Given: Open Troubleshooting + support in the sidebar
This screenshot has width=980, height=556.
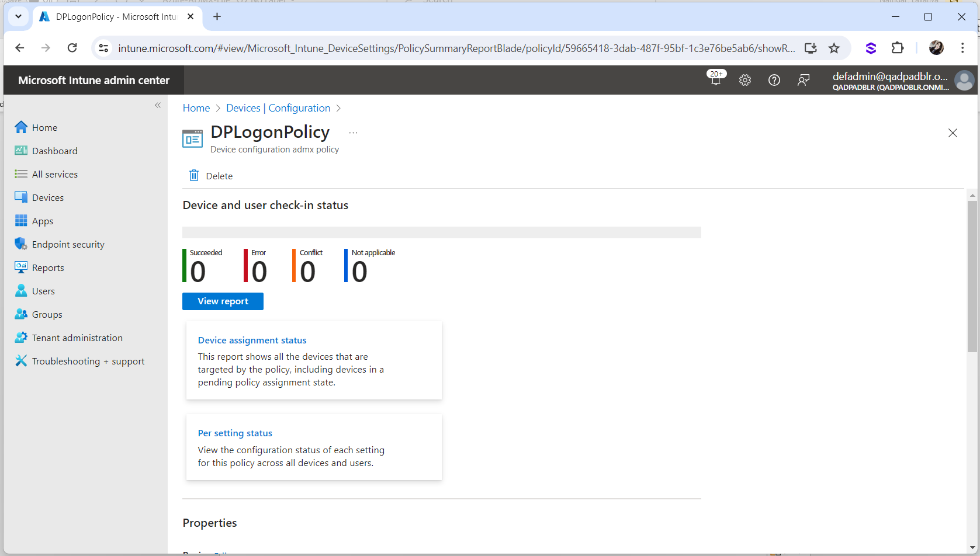Looking at the screenshot, I should (79, 361).
